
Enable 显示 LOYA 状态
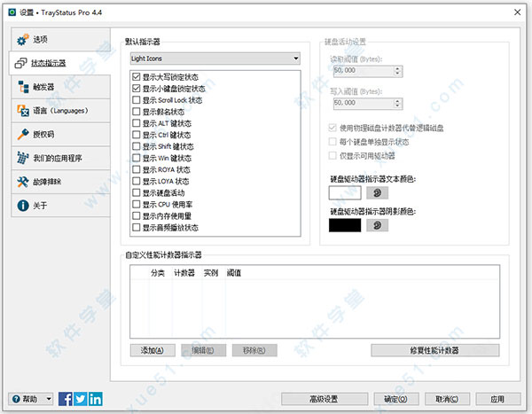[x=136, y=181]
